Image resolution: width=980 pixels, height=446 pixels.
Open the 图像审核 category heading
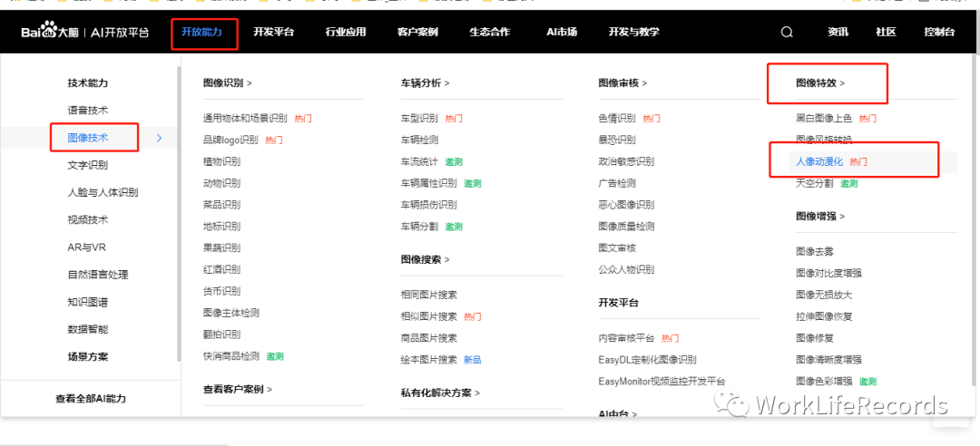[622, 82]
